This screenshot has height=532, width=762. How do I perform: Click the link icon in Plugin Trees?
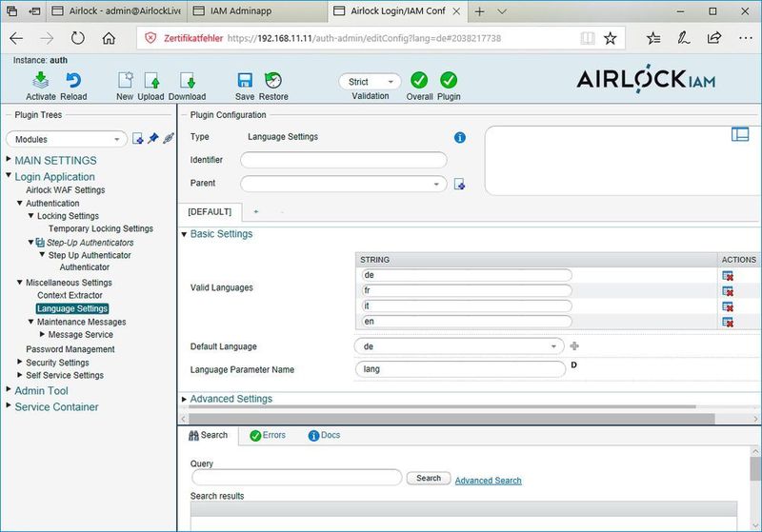click(169, 138)
